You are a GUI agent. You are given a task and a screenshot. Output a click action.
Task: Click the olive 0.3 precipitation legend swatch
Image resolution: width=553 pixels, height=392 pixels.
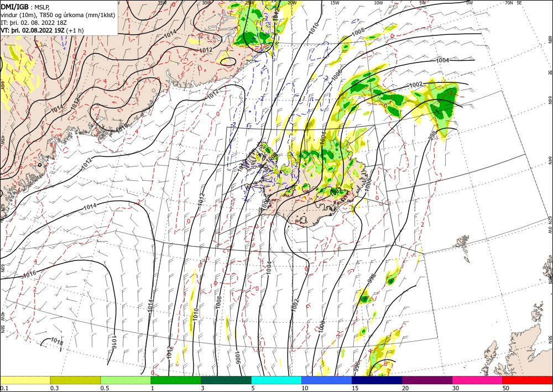point(75,380)
